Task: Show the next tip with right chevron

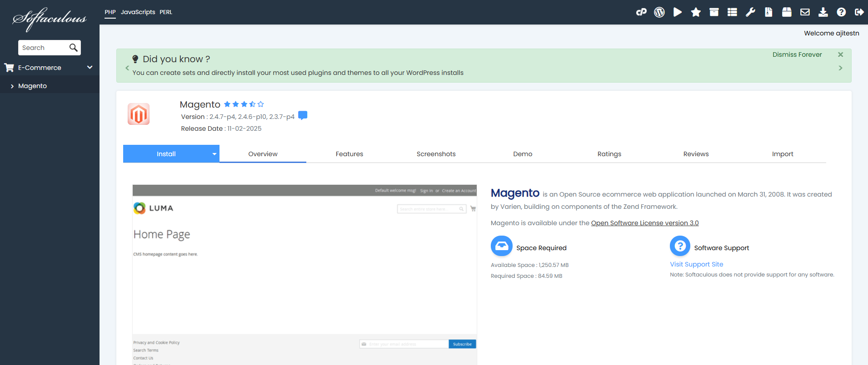Action: tap(840, 68)
